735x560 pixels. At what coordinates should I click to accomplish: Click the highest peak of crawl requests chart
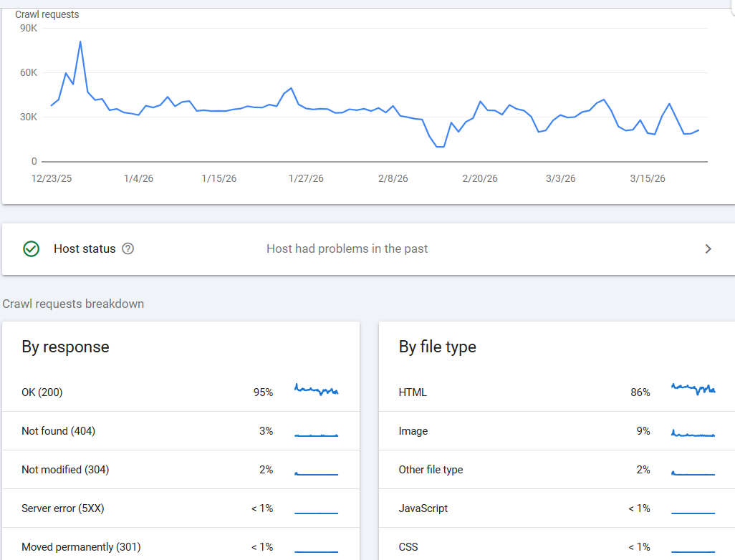(x=80, y=42)
